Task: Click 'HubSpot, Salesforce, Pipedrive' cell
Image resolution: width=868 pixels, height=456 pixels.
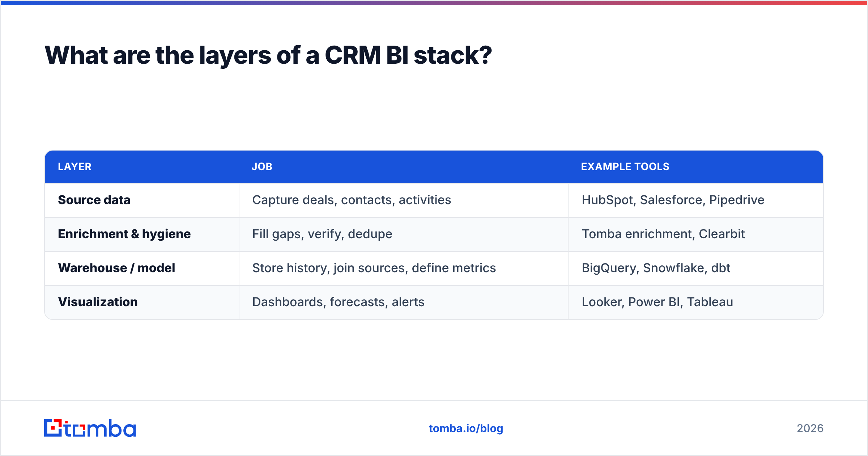Action: pos(696,200)
